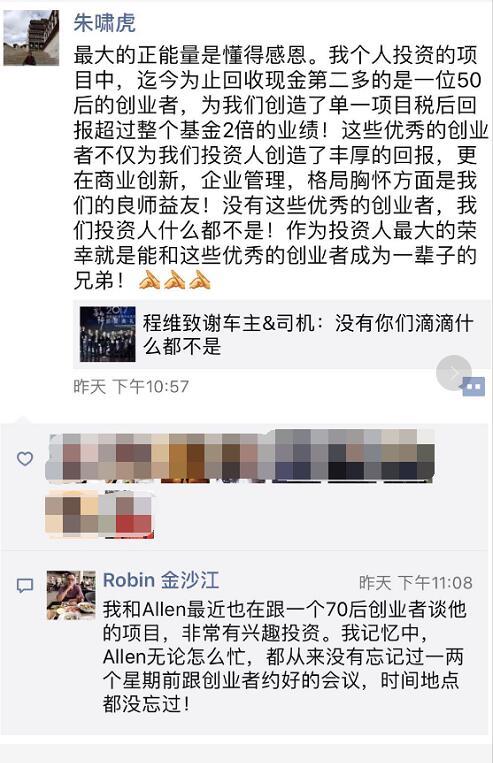Click the comment timestamp 昨天 下午11:08

click(x=416, y=582)
